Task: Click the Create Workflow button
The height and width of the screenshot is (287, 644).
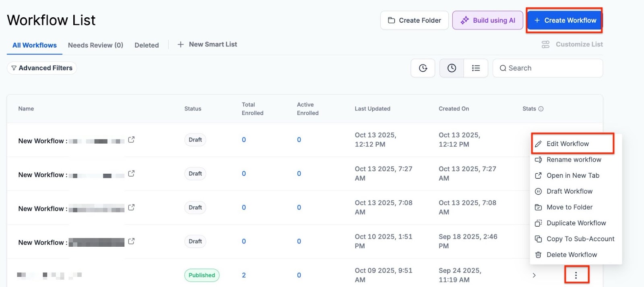Action: coord(564,21)
